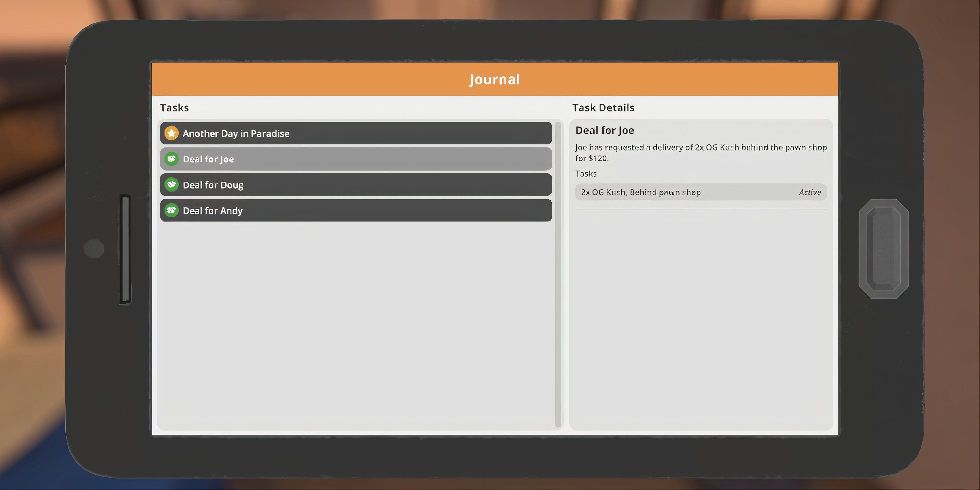Screen dimensions: 980x490
Task: Click the Task Details heading
Action: [603, 108]
